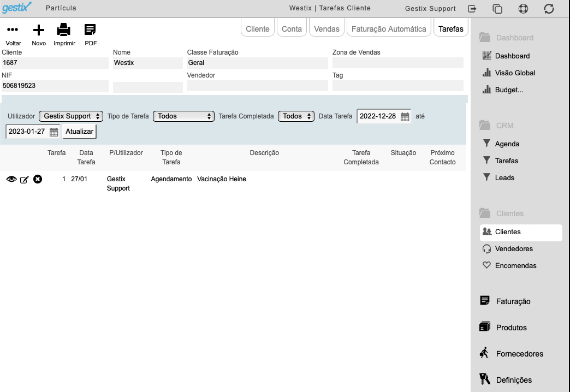The image size is (570, 392).
Task: Select Clientes item in sidebar
Action: click(x=521, y=233)
